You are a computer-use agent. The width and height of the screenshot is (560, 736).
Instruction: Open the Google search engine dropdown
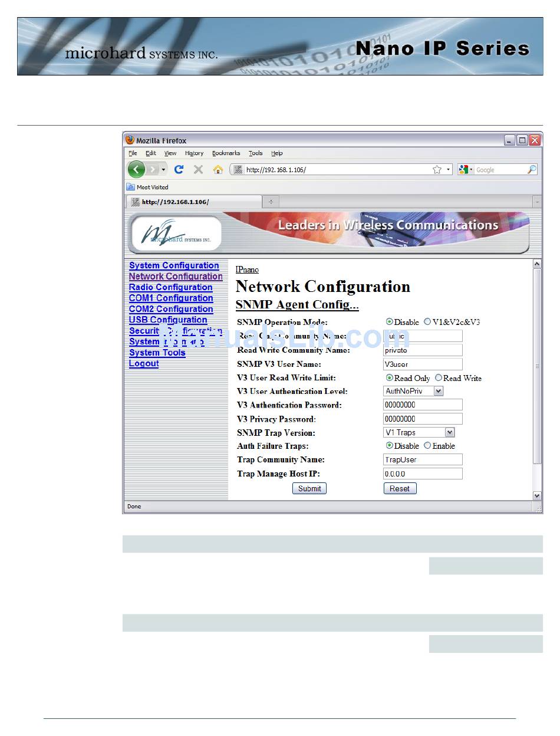[465, 170]
